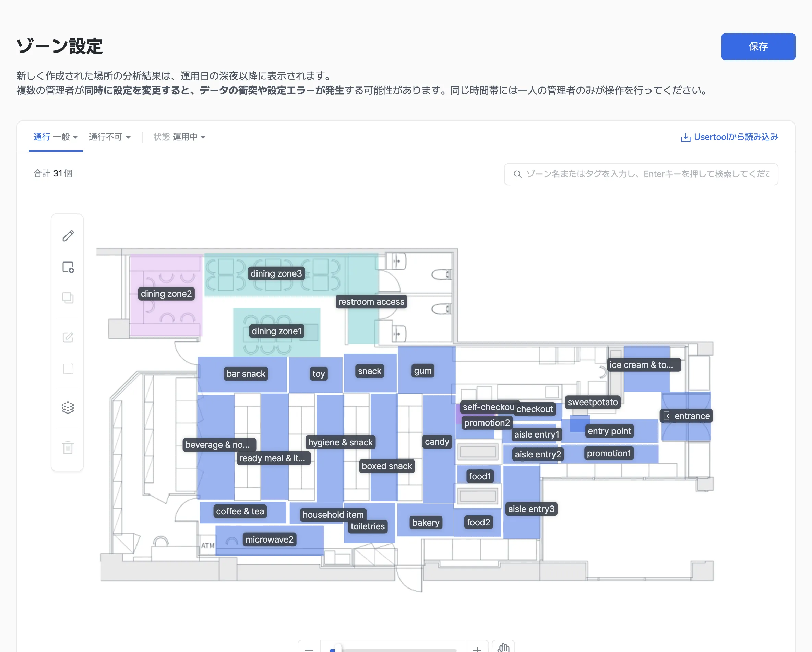Select the bar snack zone

tap(246, 373)
